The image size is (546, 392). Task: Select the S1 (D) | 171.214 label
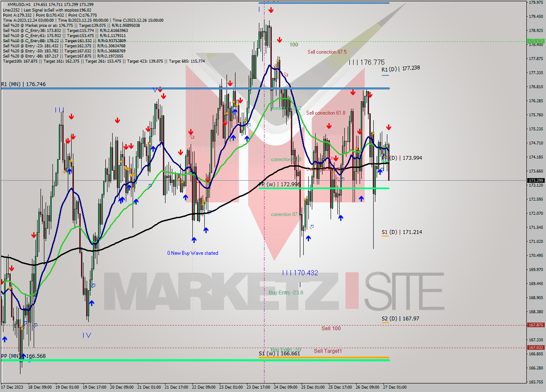tap(402, 232)
